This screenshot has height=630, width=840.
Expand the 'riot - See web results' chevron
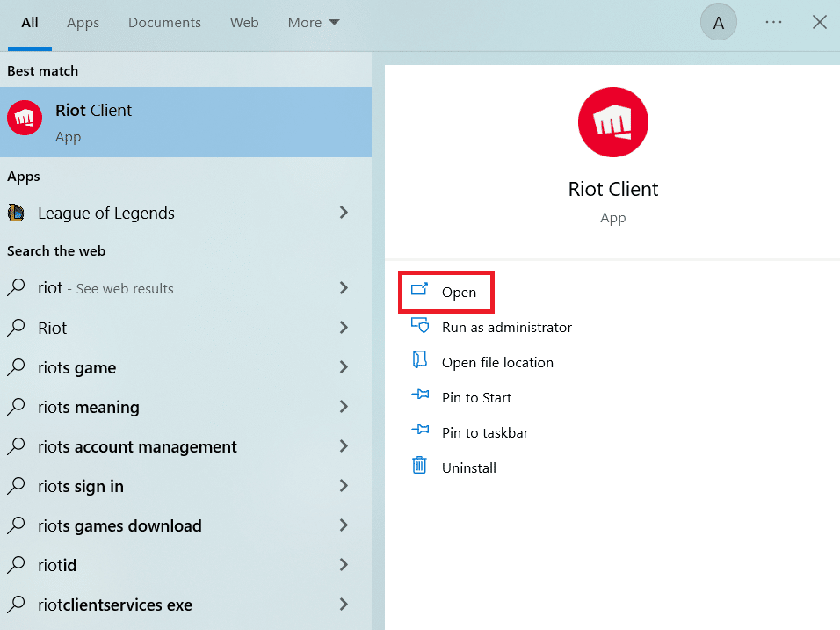[344, 287]
